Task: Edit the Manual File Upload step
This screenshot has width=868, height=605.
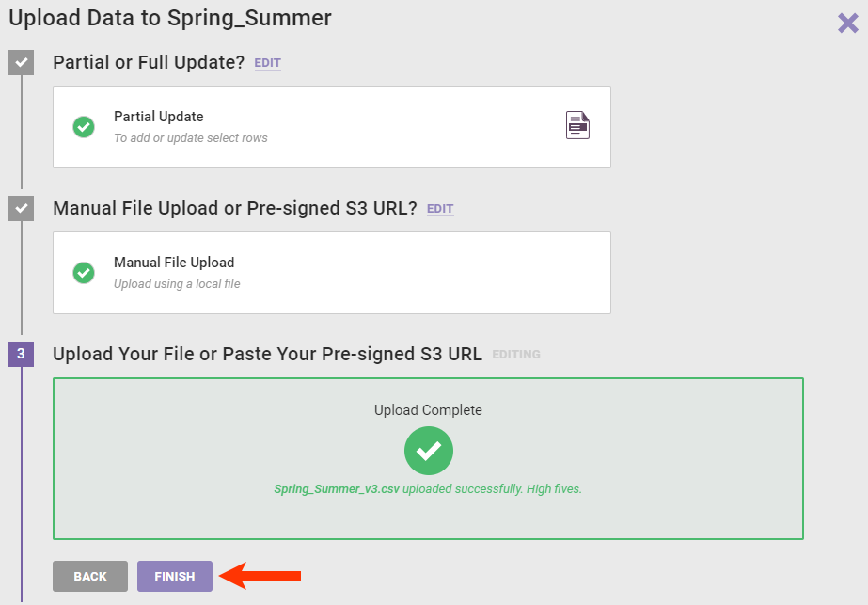Action: (x=440, y=209)
